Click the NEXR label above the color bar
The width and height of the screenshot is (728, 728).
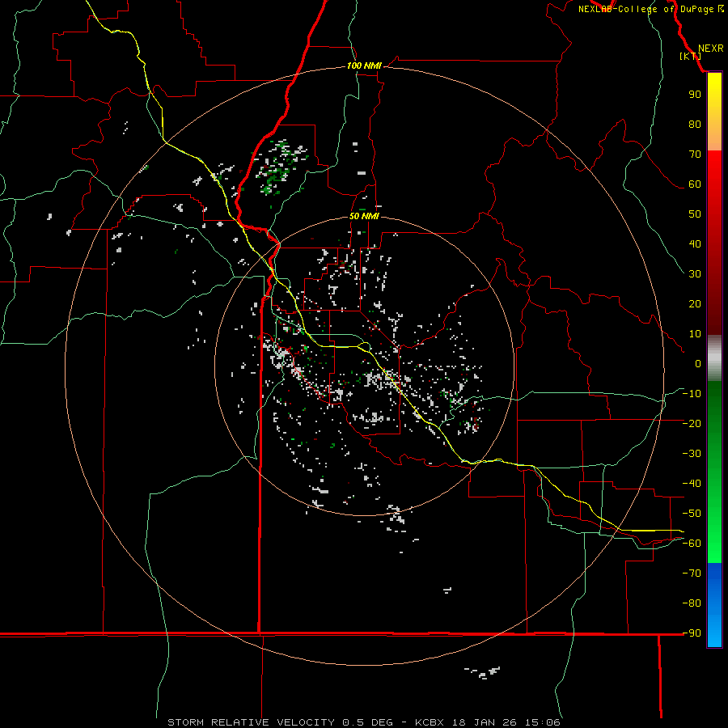[710, 49]
